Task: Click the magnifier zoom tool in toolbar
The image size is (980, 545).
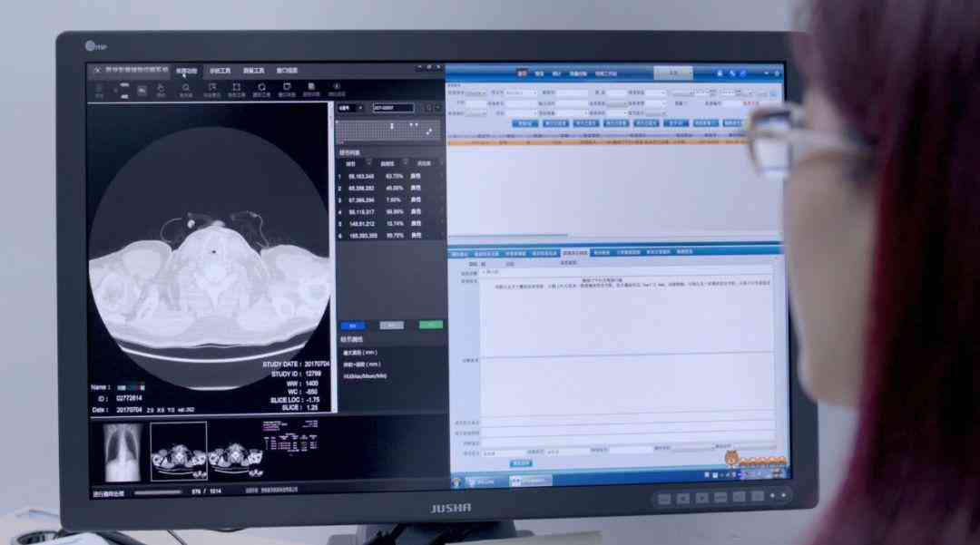Action: [186, 89]
